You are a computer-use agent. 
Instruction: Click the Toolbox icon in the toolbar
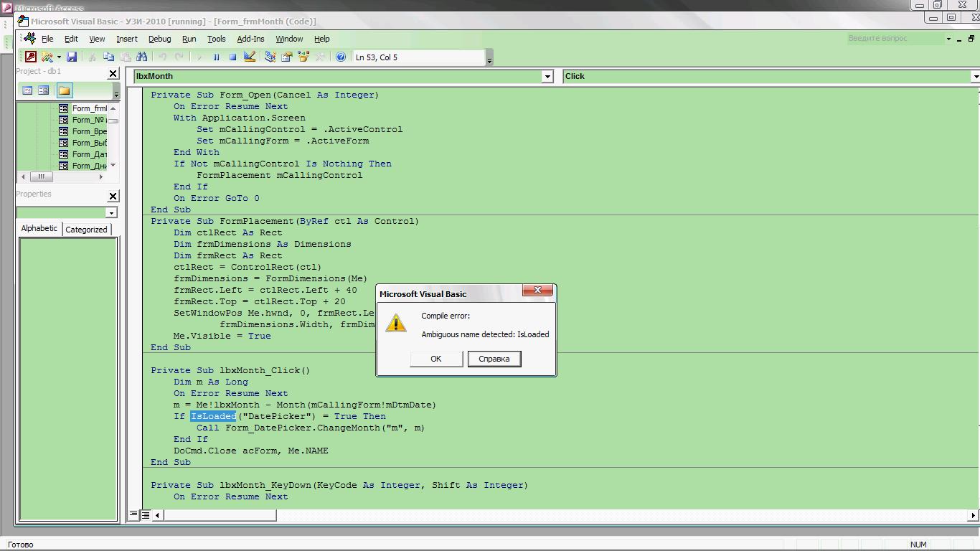pyautogui.click(x=320, y=57)
